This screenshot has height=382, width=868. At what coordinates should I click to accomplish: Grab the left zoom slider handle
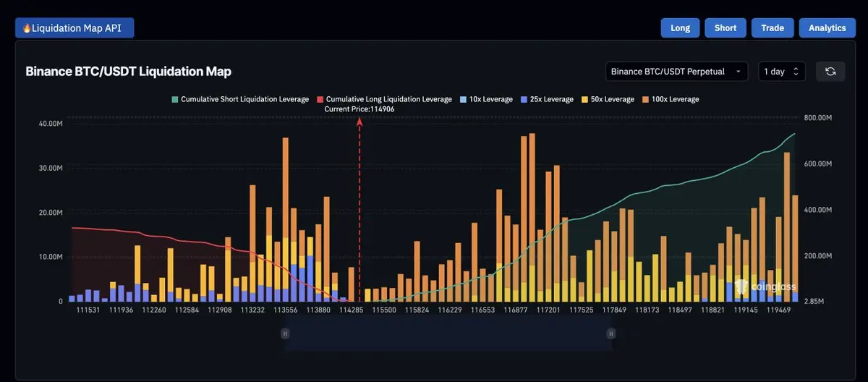(x=285, y=333)
